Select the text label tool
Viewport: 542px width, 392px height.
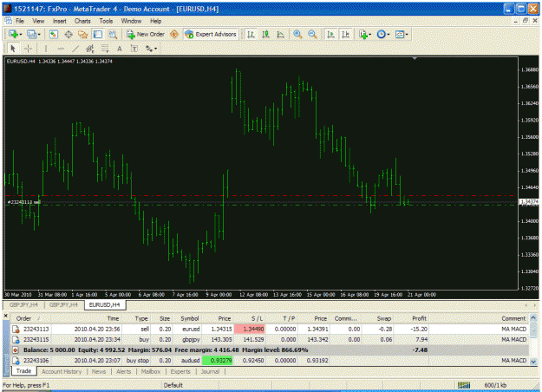(134, 49)
